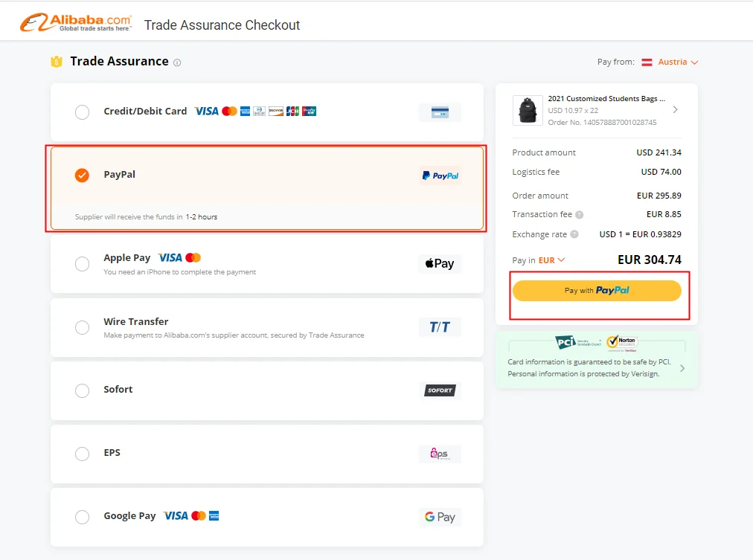The height and width of the screenshot is (560, 753).
Task: Expand order details with the product chevron
Action: tap(675, 110)
